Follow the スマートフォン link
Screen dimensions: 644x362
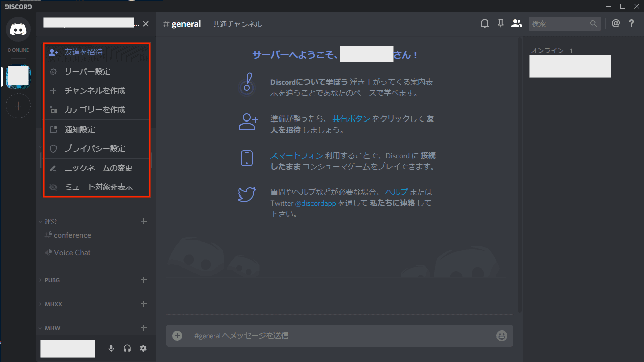point(297,156)
